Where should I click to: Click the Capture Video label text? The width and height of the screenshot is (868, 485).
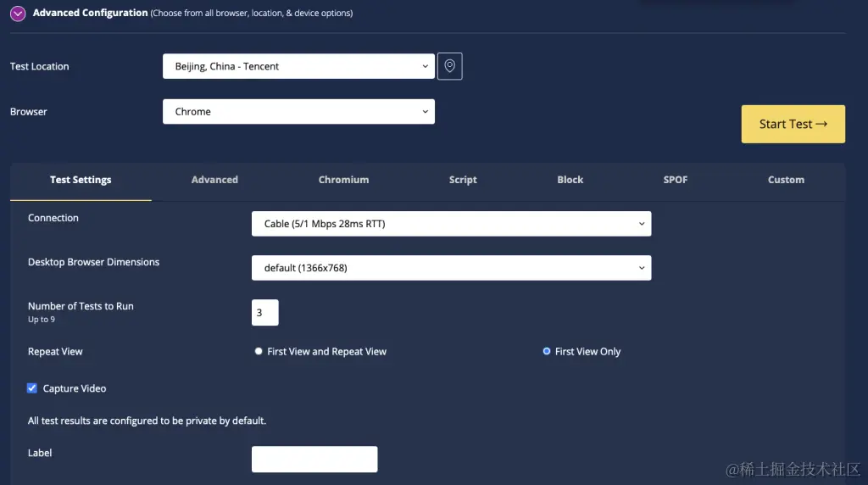[75, 388]
